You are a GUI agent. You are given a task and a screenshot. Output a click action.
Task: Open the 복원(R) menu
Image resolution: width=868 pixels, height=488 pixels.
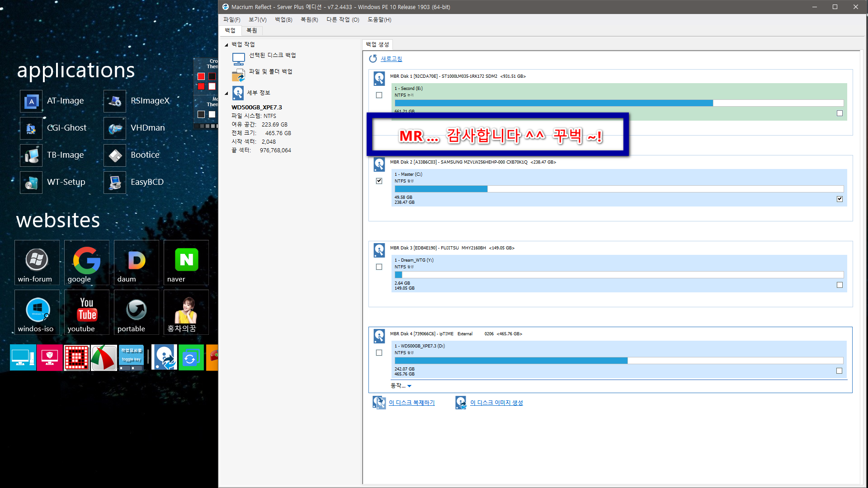[x=310, y=20]
